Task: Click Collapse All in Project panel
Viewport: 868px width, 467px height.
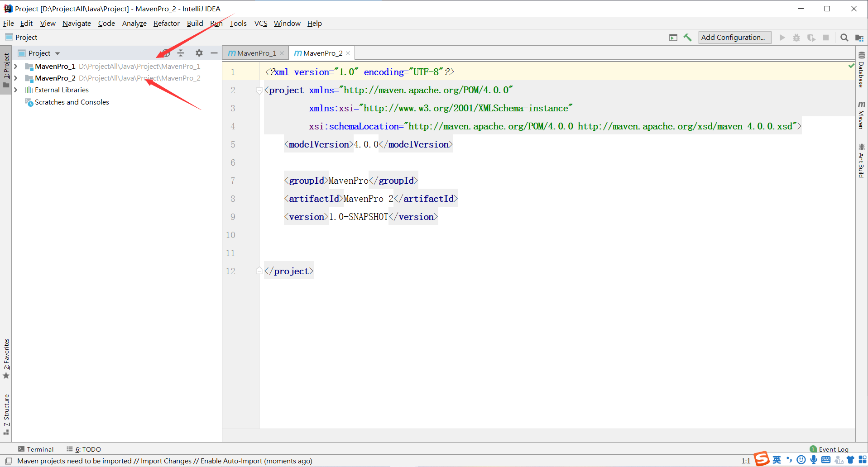Action: [x=181, y=53]
